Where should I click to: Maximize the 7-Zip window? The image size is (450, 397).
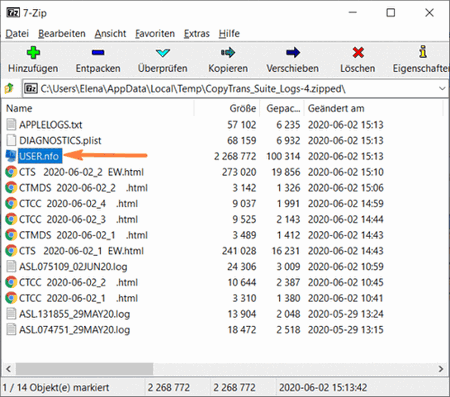(391, 13)
